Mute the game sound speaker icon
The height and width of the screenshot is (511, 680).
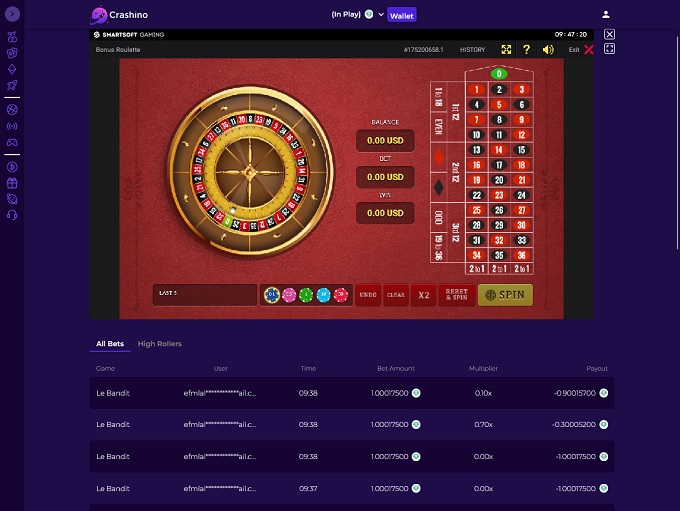pyautogui.click(x=548, y=49)
